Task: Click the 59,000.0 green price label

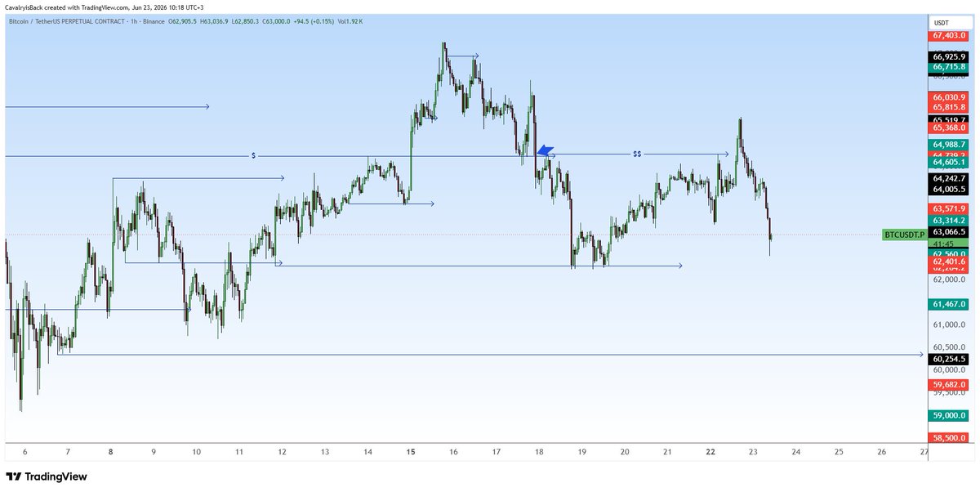Action: click(x=950, y=415)
